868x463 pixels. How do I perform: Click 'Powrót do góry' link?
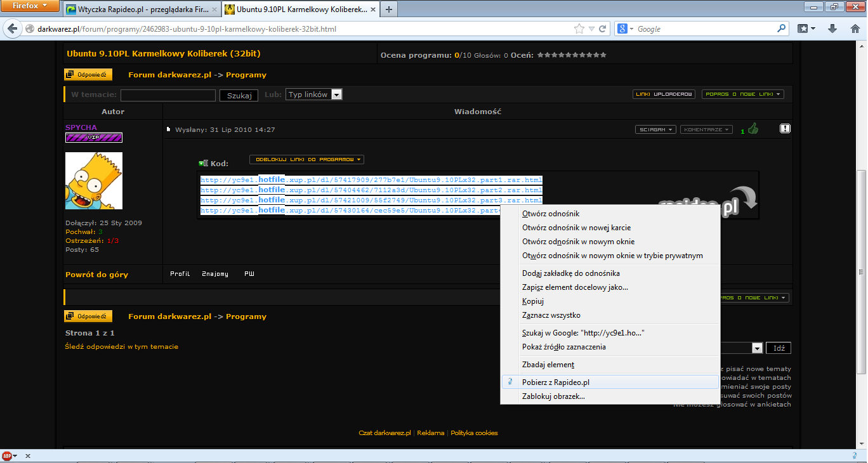point(96,275)
